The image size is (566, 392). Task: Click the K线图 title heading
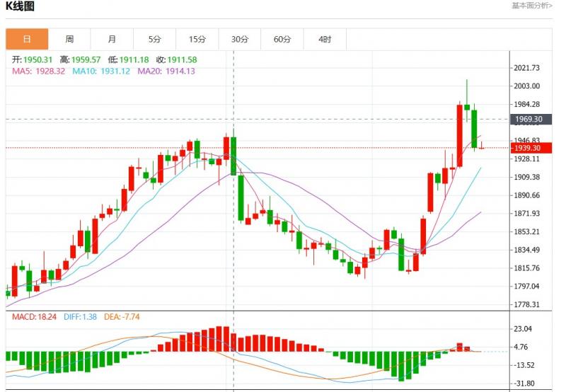(20, 7)
